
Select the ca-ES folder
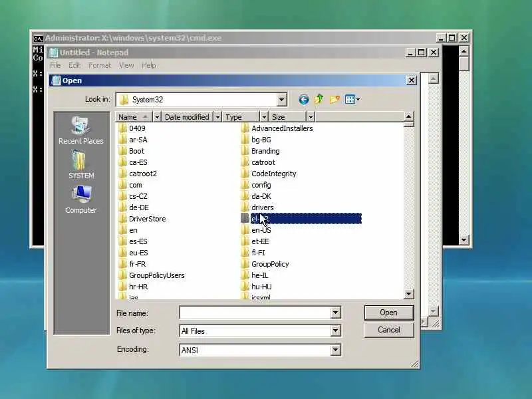point(133,162)
